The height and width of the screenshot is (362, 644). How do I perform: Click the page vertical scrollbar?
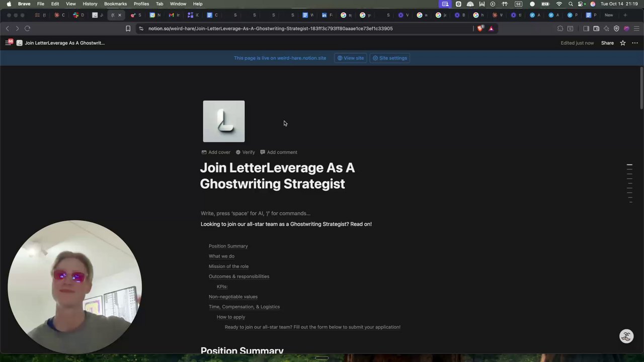pyautogui.click(x=641, y=88)
